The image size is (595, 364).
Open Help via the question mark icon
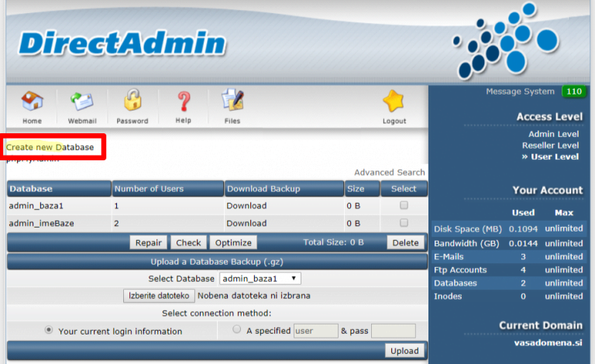pos(184,101)
